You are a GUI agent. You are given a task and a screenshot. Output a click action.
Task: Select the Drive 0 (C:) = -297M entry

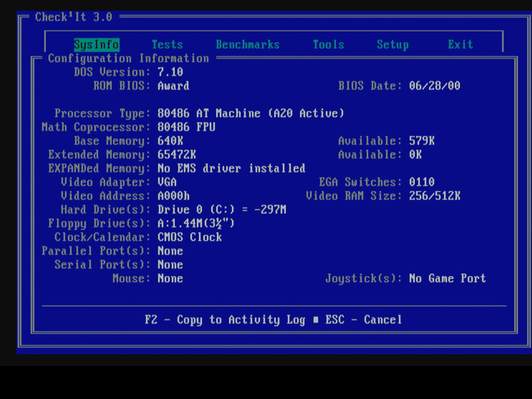point(222,209)
